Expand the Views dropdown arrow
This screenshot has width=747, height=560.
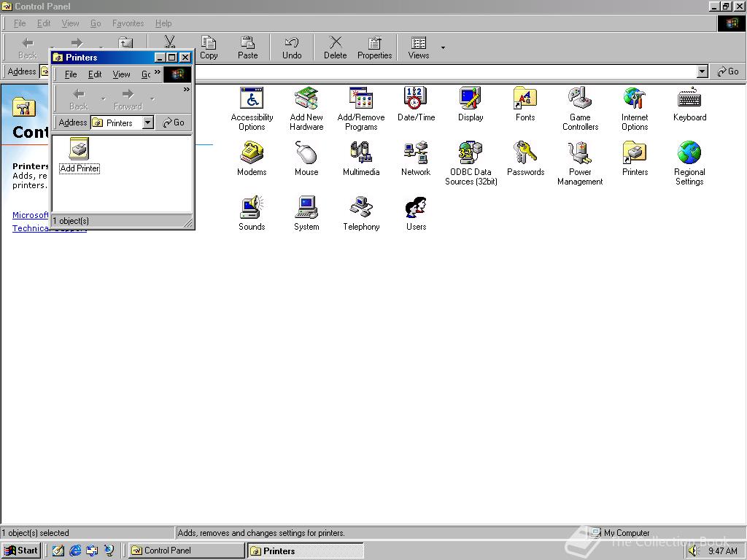click(443, 47)
